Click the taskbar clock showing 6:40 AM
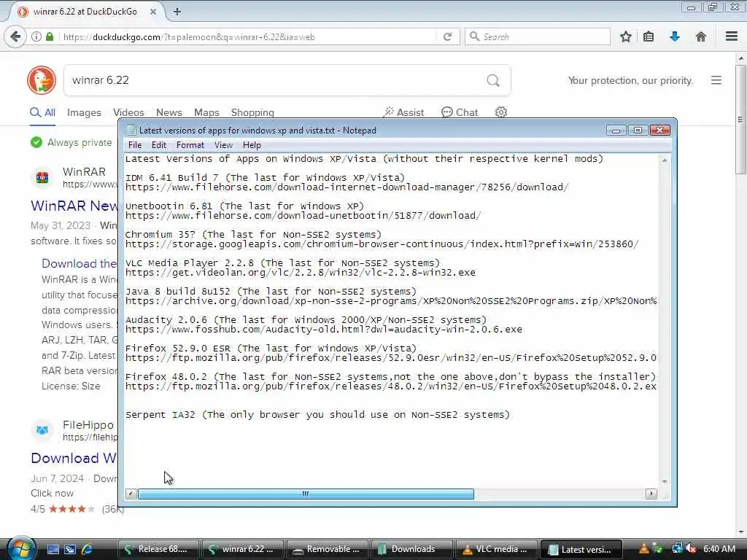Viewport: 747px width, 560px height. click(x=719, y=549)
